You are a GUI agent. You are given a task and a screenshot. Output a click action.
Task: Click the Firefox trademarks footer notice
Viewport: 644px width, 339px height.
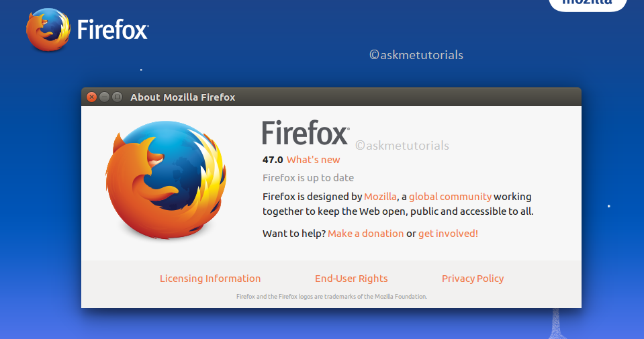pos(332,296)
